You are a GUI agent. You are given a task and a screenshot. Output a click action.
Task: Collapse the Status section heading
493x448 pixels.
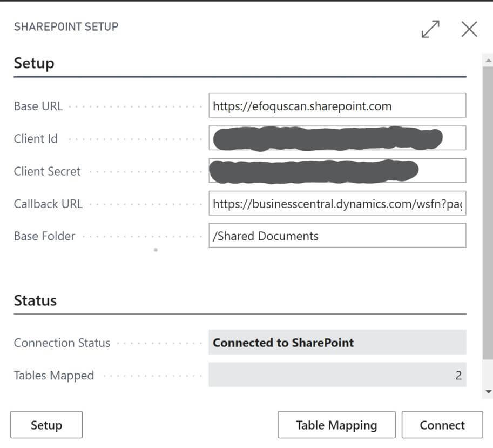tap(35, 300)
